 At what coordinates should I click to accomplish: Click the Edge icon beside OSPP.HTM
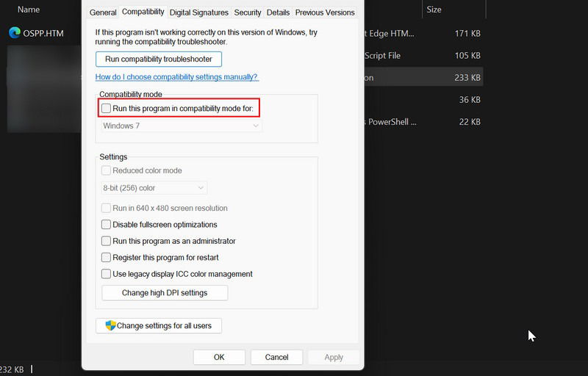[15, 32]
